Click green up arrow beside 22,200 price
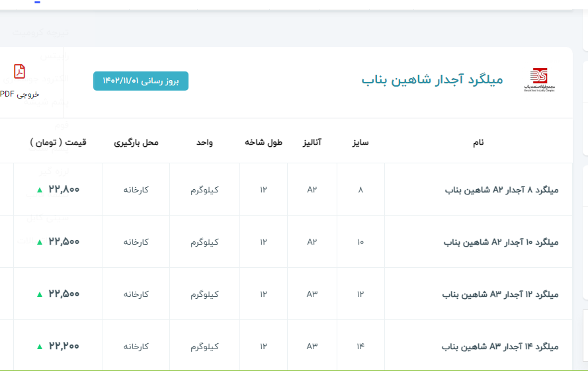The image size is (588, 371). (x=40, y=347)
